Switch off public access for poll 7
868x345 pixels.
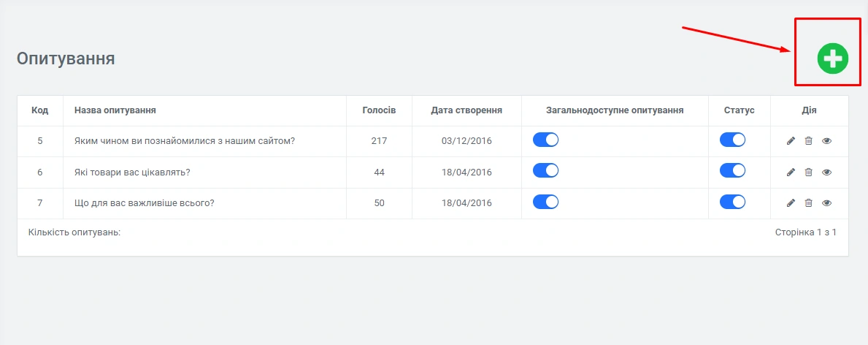545,202
